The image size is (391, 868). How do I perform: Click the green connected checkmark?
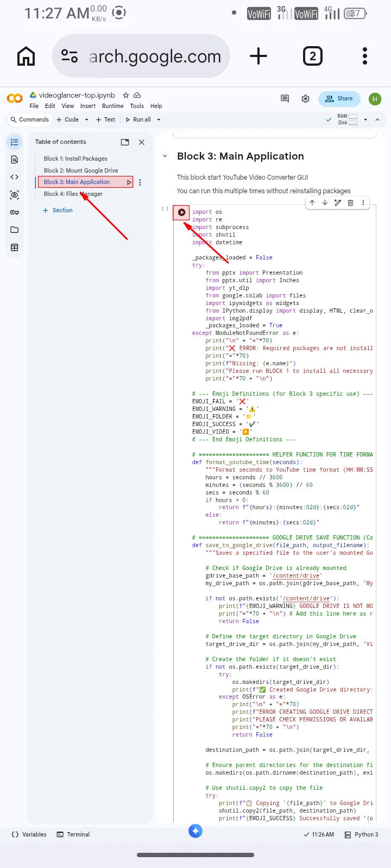(x=329, y=119)
